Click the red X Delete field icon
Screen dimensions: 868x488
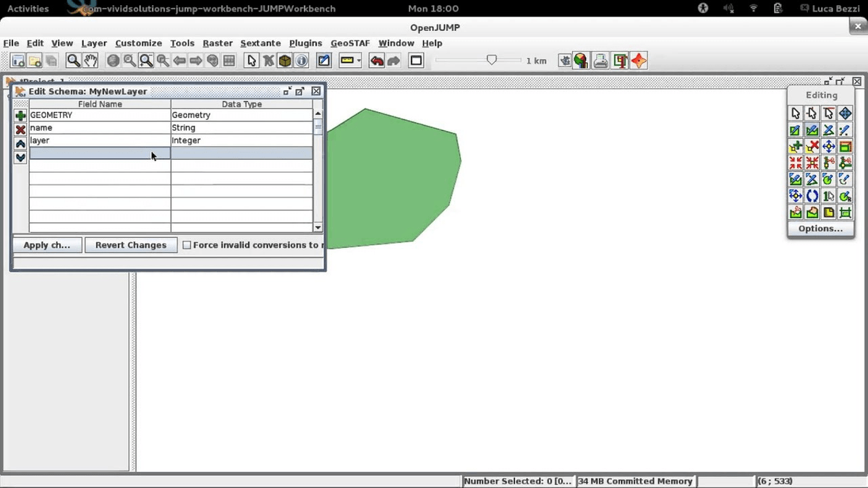coord(20,129)
